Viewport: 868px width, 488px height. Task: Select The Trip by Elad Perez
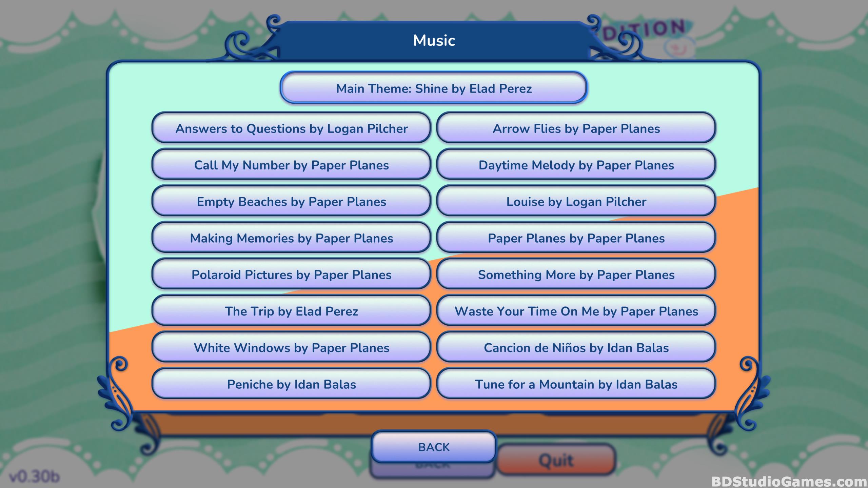pyautogui.click(x=291, y=311)
